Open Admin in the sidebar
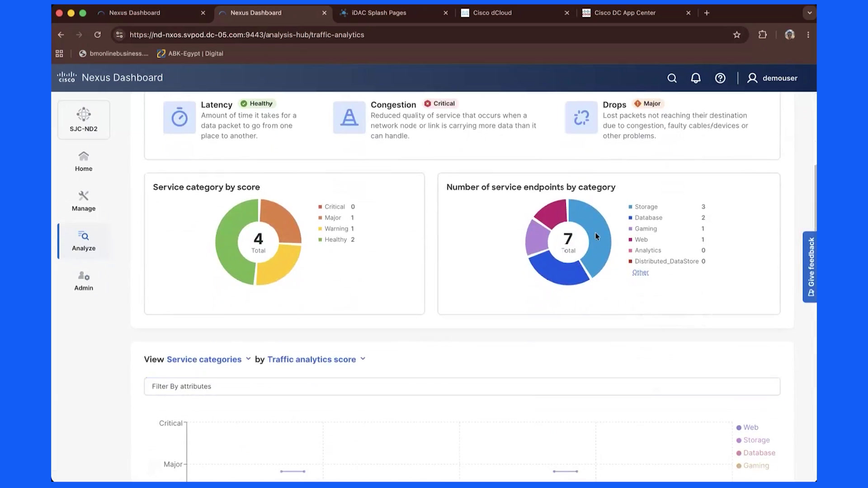 (x=84, y=281)
